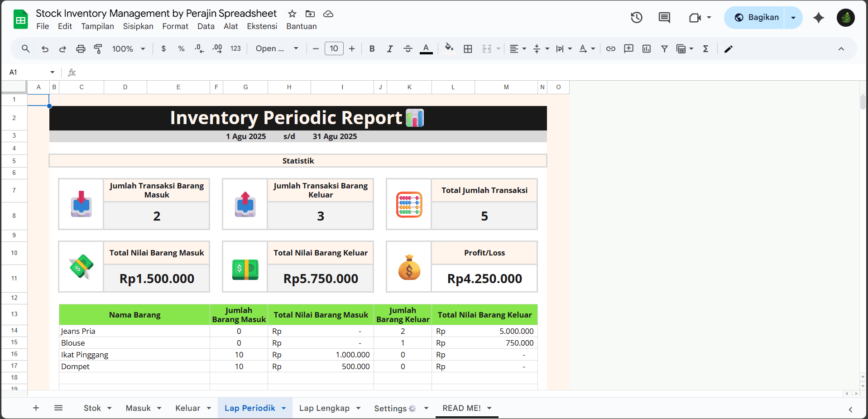Open the functions sigma icon
Viewport: 868px width, 419px height.
point(705,49)
